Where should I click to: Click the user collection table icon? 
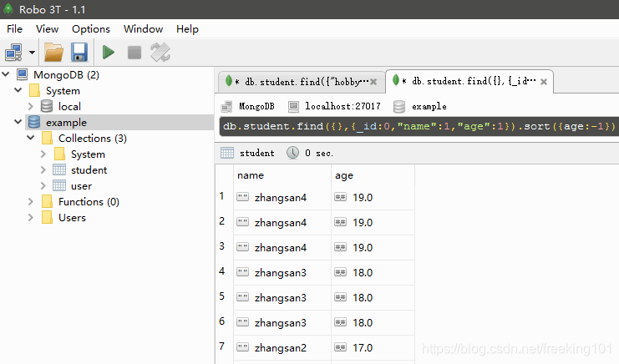pyautogui.click(x=59, y=185)
